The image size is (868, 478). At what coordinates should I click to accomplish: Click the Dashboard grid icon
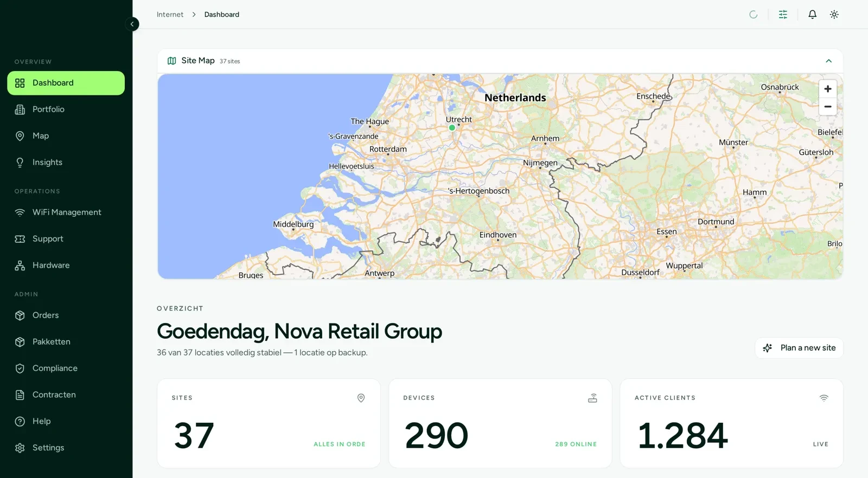(20, 83)
